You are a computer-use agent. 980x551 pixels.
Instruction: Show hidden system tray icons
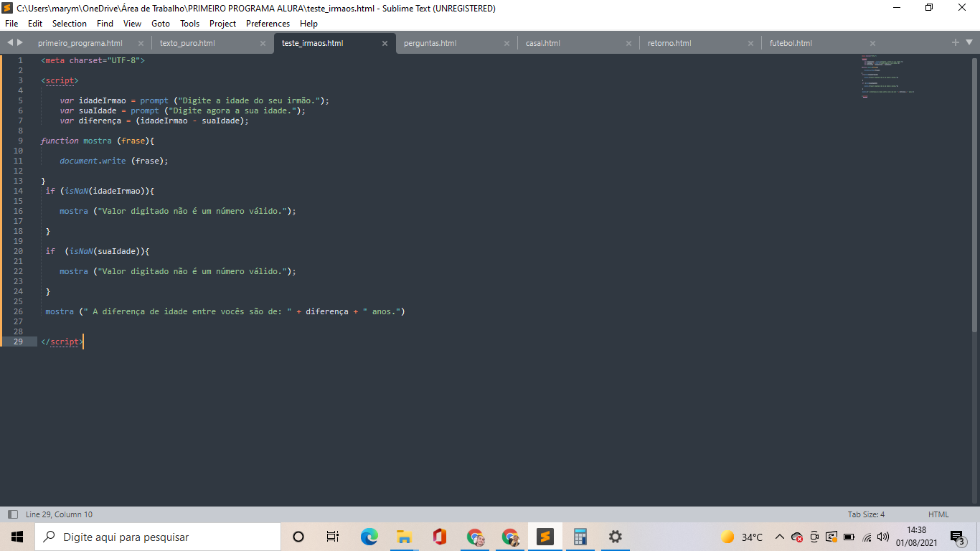(780, 537)
